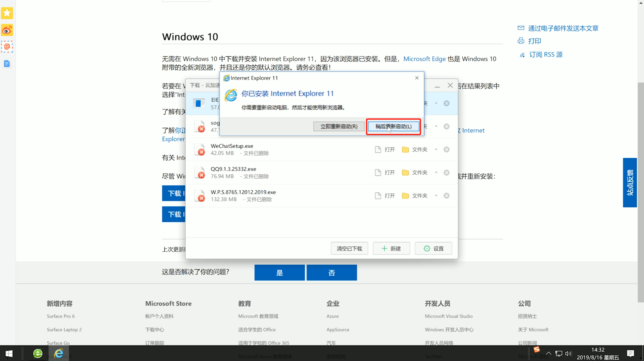Click 立即重新启动(R) button
The width and height of the screenshot is (644, 361).
(x=339, y=126)
